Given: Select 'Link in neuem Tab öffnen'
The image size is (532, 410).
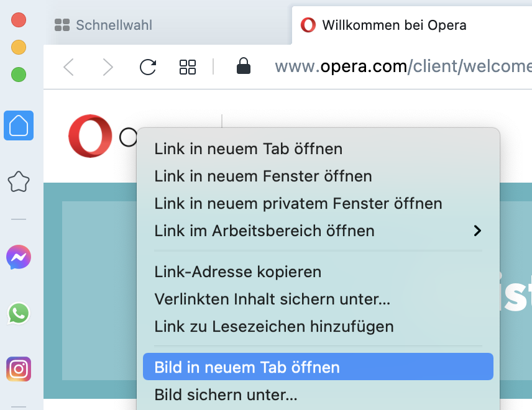Looking at the screenshot, I should 249,149.
